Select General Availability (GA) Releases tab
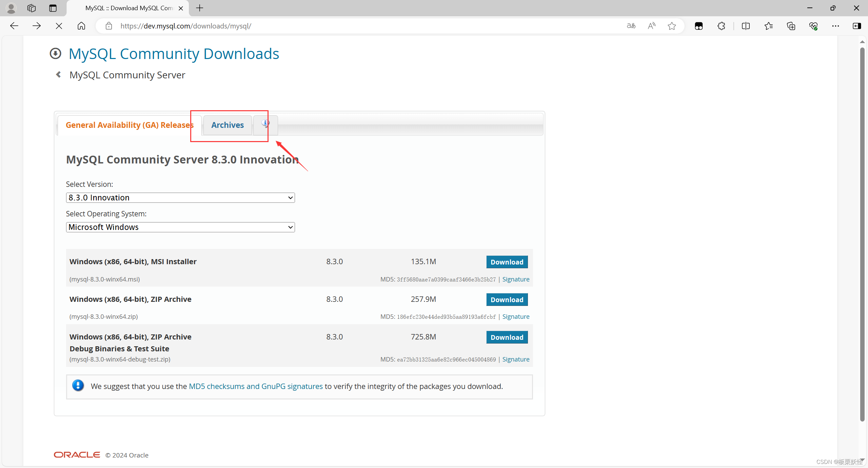The image size is (868, 468). click(x=130, y=125)
